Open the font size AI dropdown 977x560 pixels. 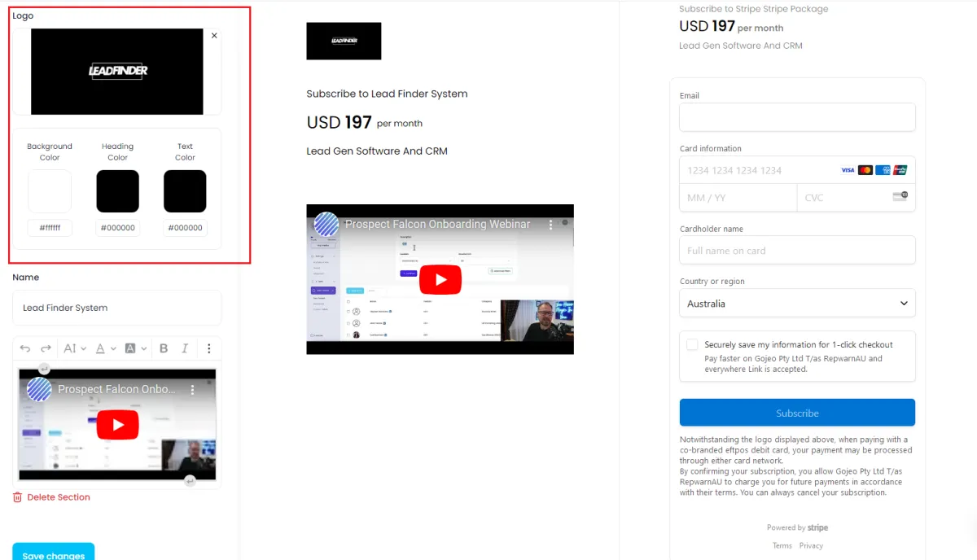click(x=74, y=348)
